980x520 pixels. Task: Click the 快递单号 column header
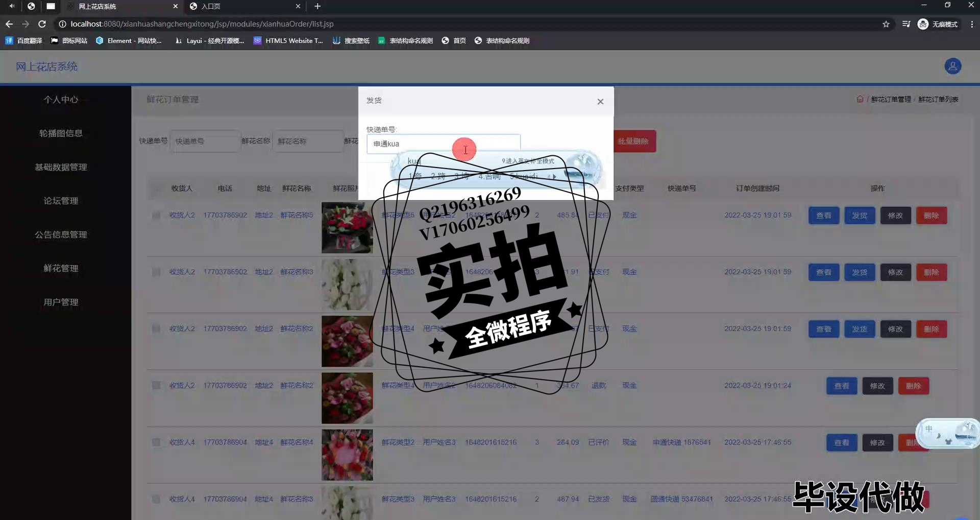681,188
